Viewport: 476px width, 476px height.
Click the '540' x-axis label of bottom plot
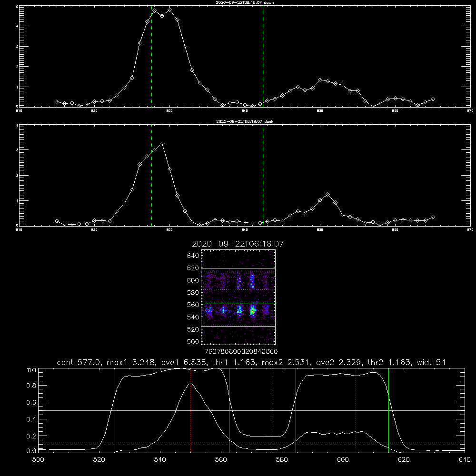(160, 460)
